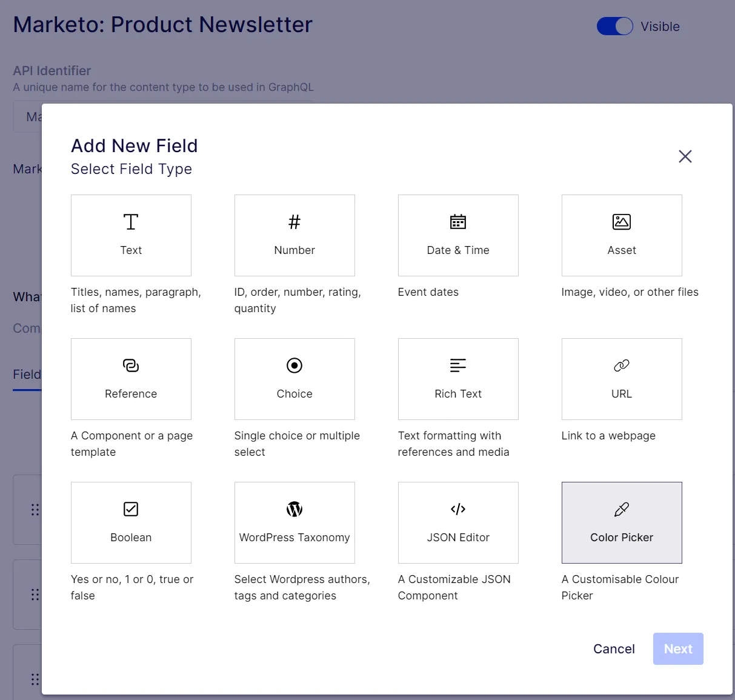Click the 'Link to a webpage' description

(x=608, y=436)
